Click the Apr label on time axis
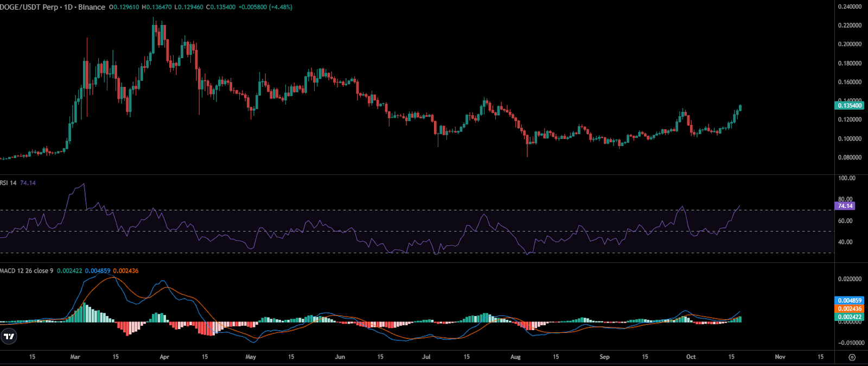 coord(164,357)
